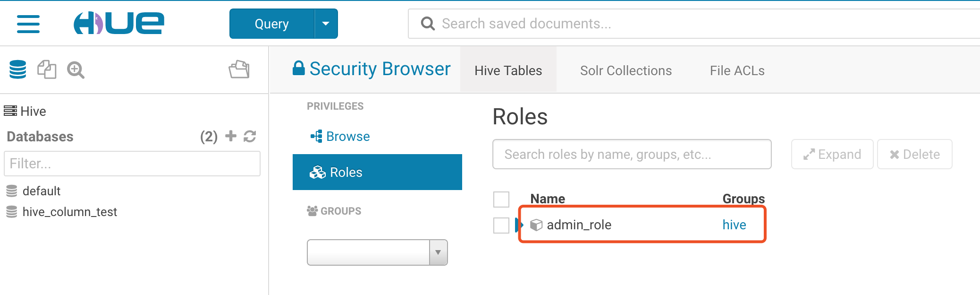Open the files folder icon in left panel

(239, 69)
